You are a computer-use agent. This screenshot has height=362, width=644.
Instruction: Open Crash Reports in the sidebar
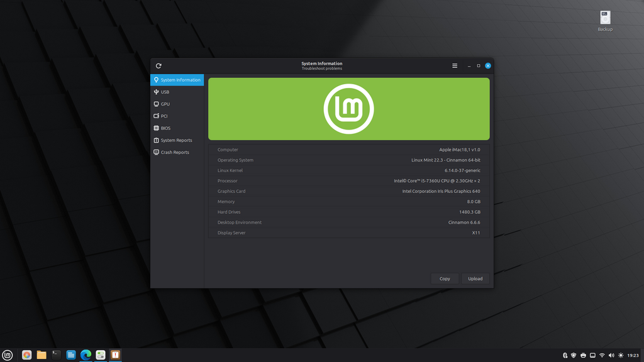[177, 152]
